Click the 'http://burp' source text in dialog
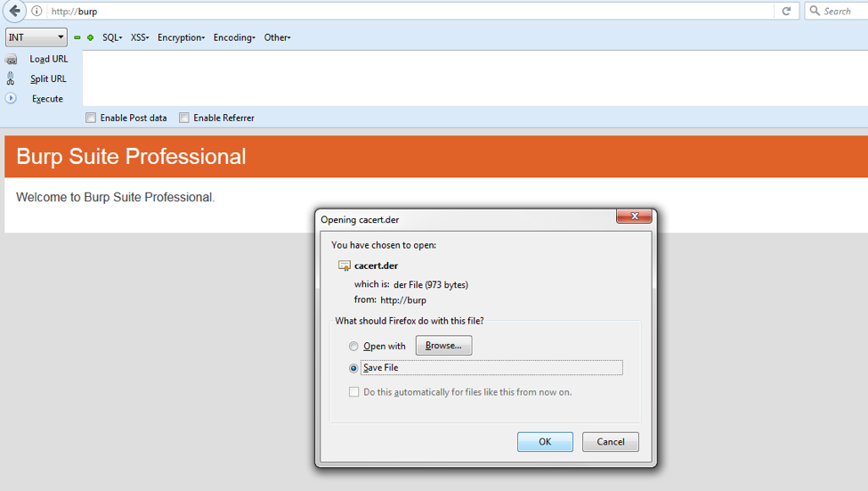Screen dimensions: 868x491 (x=403, y=300)
